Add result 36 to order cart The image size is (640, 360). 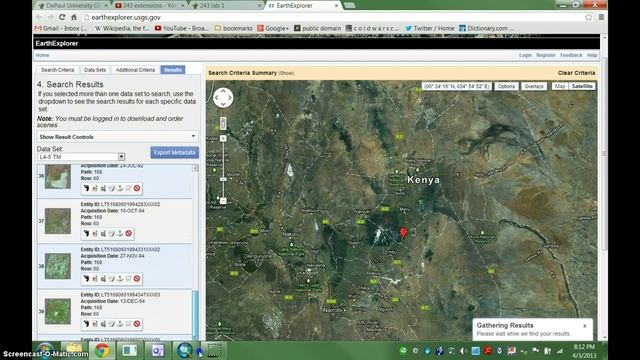coord(129,188)
